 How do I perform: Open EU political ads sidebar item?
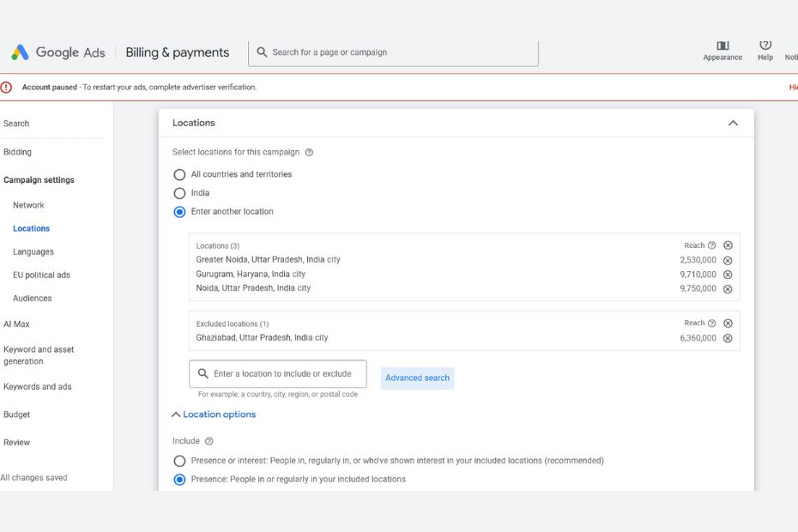pyautogui.click(x=41, y=275)
